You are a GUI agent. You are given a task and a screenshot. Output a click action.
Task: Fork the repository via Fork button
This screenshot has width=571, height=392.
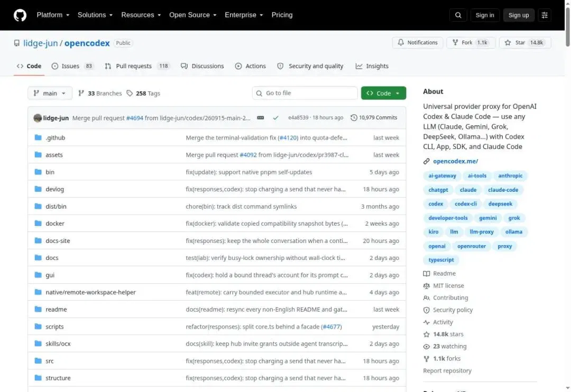point(471,43)
